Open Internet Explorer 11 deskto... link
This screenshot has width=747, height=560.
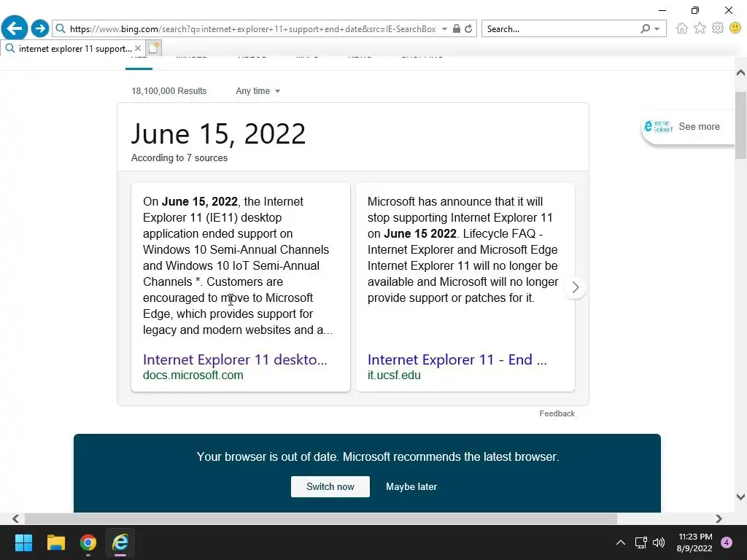point(235,359)
